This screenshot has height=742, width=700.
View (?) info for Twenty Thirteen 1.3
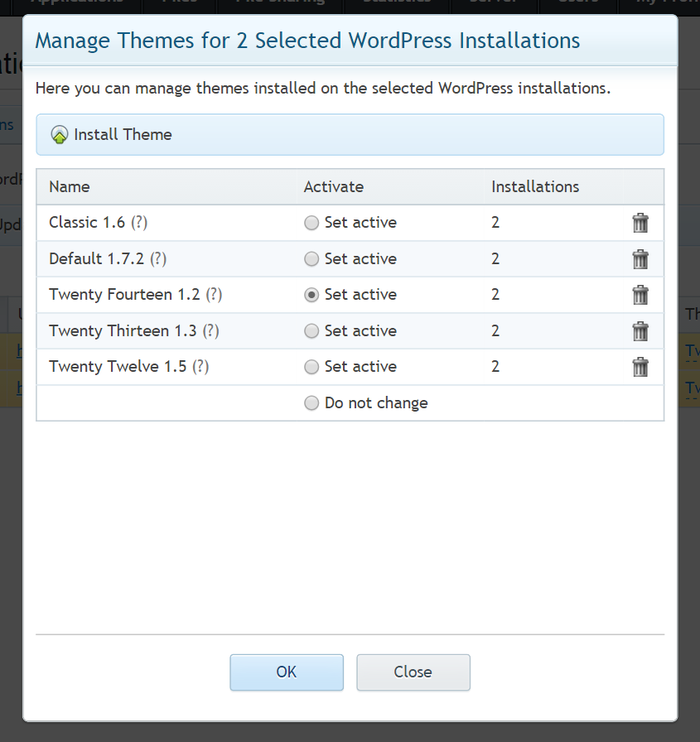[x=211, y=331]
